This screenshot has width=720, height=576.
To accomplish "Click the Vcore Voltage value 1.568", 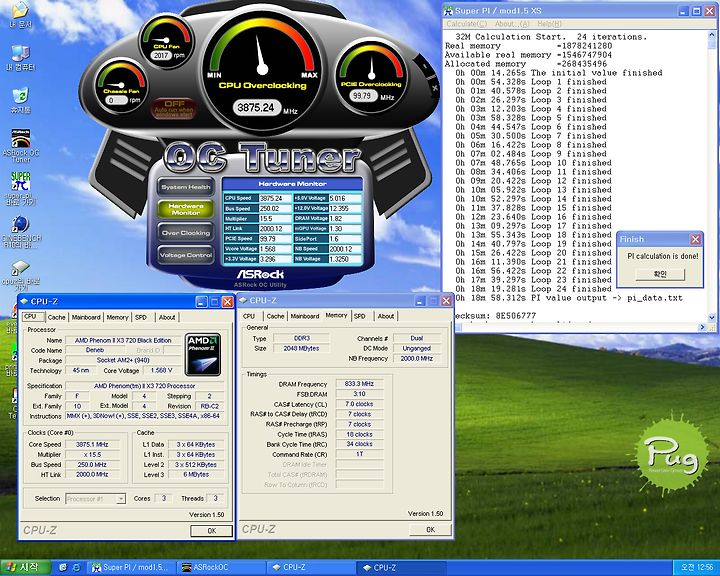I will 275,248.
